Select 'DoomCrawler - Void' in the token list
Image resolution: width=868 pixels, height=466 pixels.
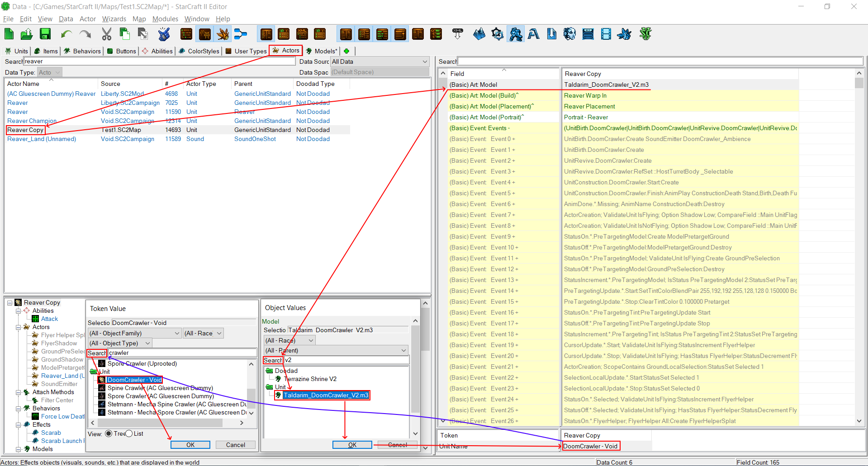point(134,380)
